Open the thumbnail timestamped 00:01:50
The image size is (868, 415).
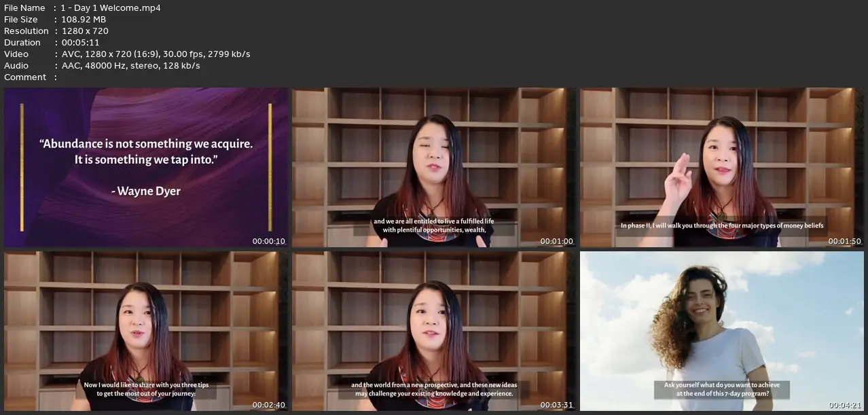[x=722, y=167]
